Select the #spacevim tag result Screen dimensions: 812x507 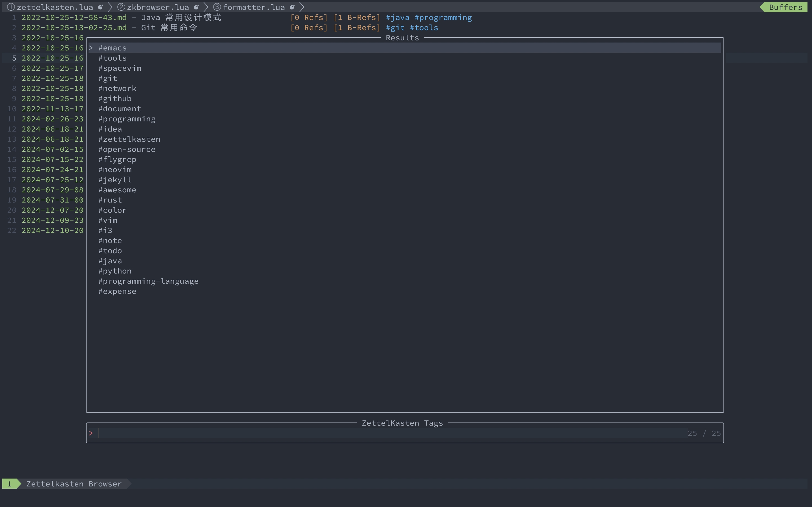[x=120, y=68]
